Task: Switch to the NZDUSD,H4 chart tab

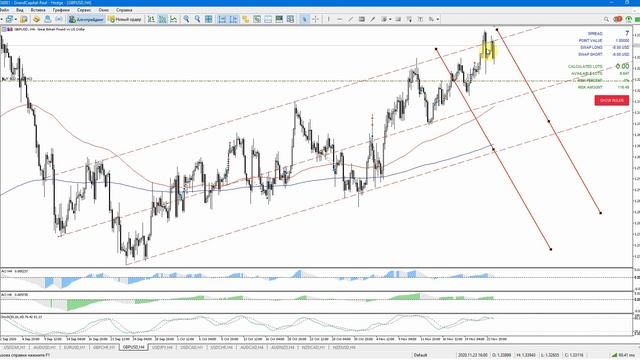Action: click(344, 347)
